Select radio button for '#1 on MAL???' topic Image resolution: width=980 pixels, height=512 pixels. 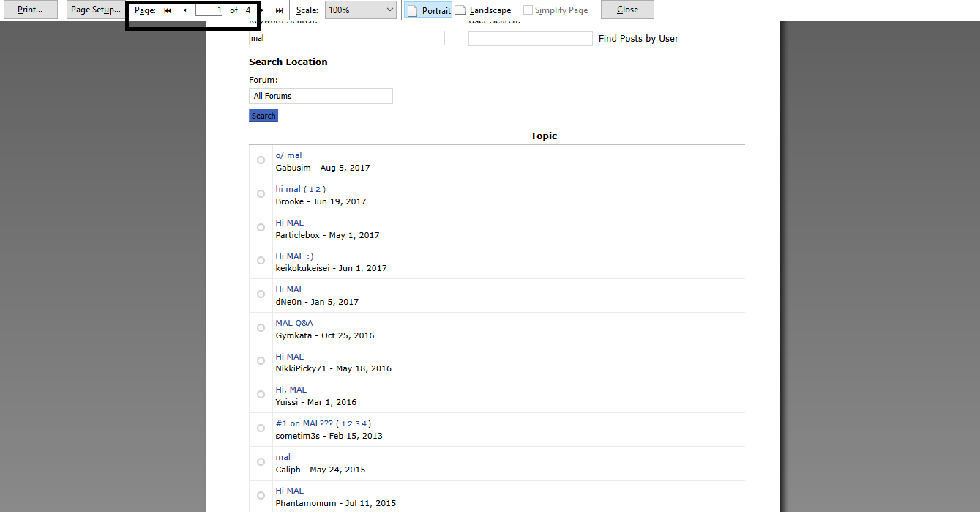tap(261, 428)
